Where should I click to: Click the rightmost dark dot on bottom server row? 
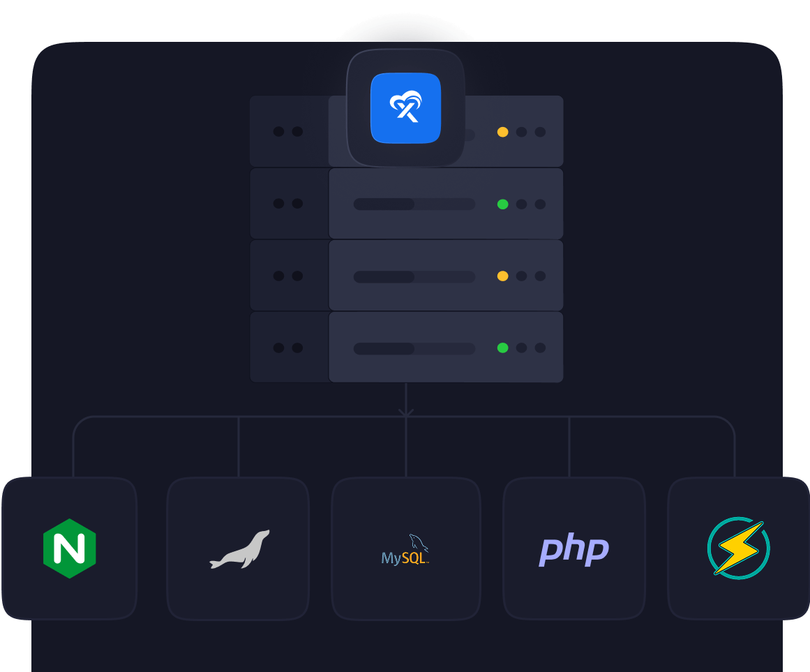540,348
